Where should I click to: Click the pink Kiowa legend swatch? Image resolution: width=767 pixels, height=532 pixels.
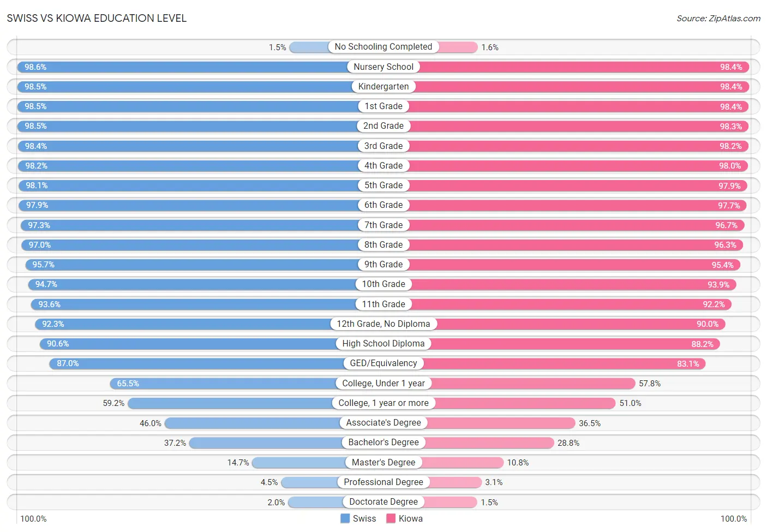391,518
